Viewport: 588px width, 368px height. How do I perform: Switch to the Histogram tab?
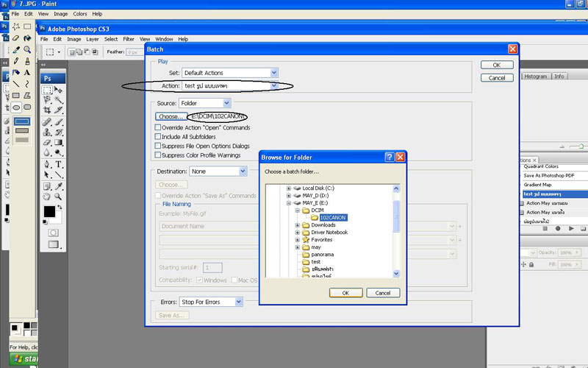(536, 77)
